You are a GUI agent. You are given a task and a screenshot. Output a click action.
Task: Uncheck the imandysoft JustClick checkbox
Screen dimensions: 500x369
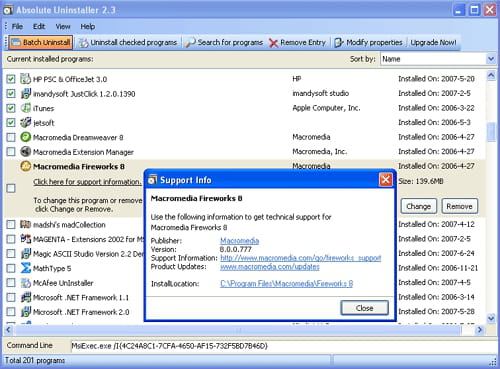click(11, 94)
